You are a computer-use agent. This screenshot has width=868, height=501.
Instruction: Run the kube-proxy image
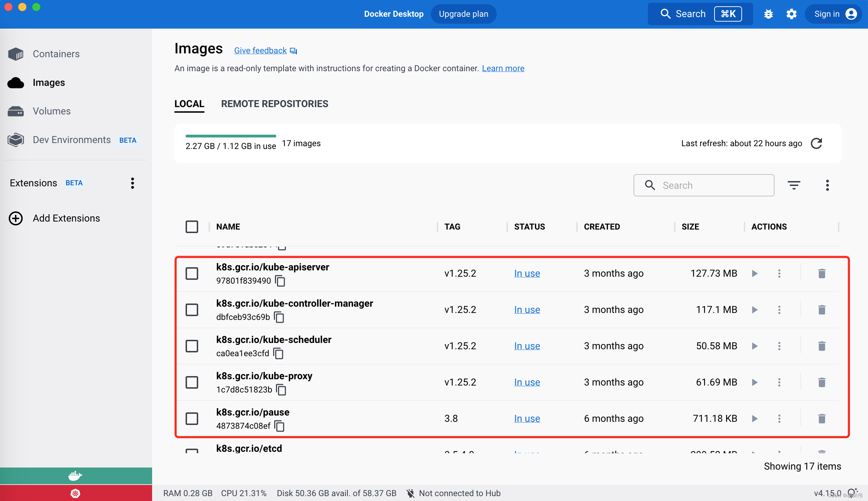pyautogui.click(x=755, y=382)
